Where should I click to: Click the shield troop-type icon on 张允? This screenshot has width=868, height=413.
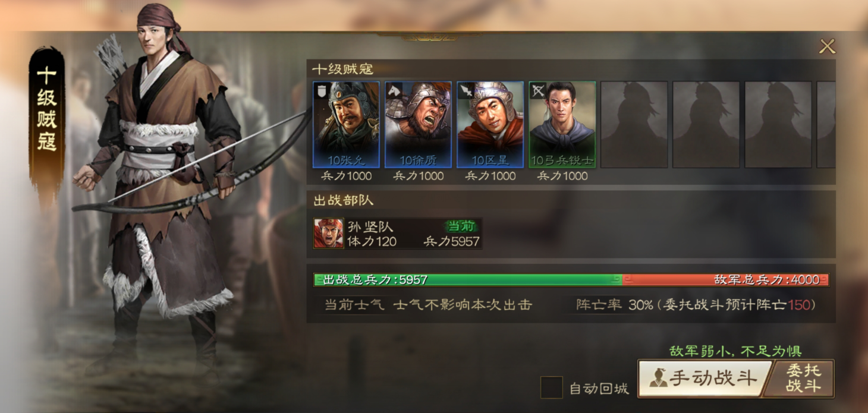(x=321, y=90)
